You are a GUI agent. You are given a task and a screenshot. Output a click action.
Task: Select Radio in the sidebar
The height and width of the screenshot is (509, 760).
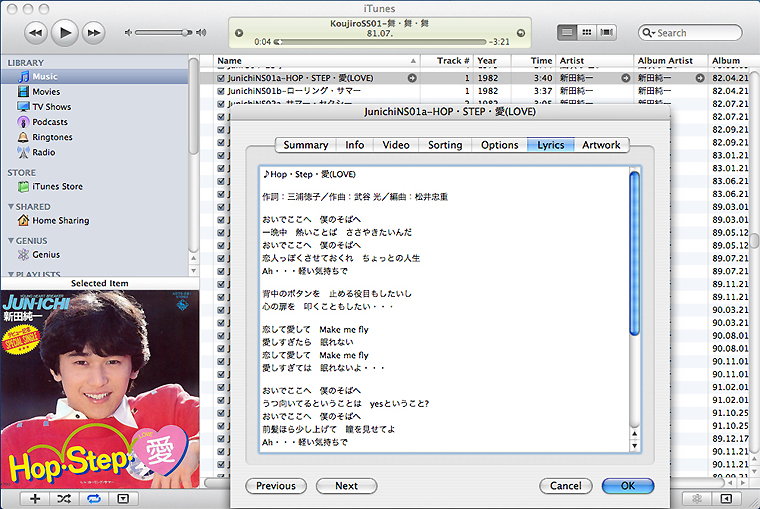click(x=94, y=152)
